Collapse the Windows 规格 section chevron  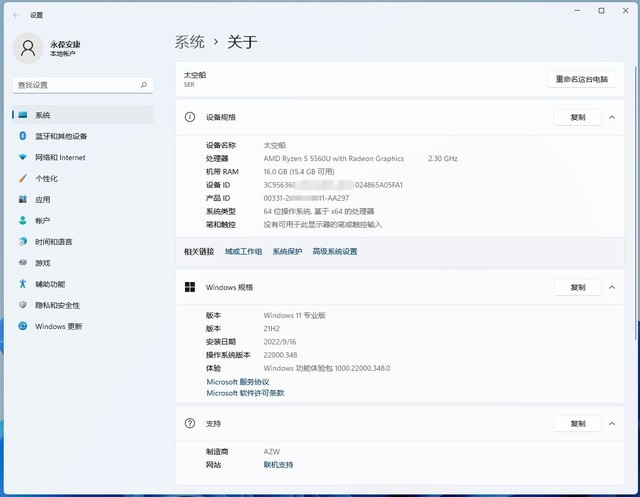[612, 287]
